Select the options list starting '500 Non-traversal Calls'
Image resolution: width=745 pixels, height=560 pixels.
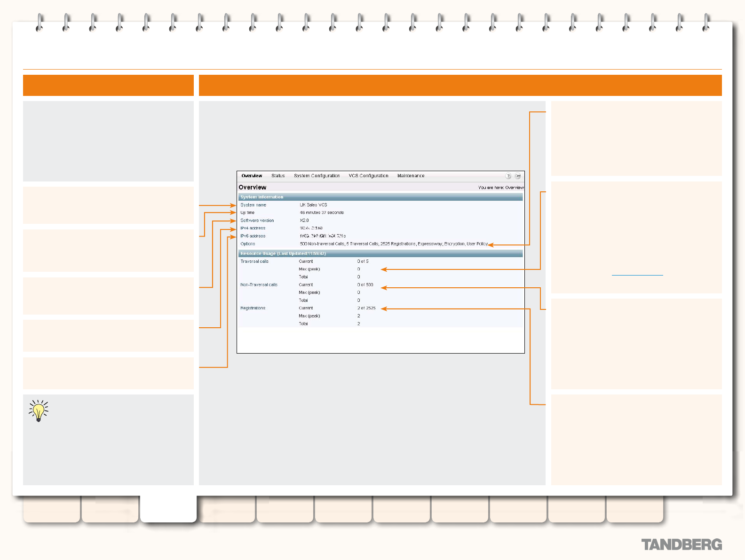pyautogui.click(x=394, y=244)
